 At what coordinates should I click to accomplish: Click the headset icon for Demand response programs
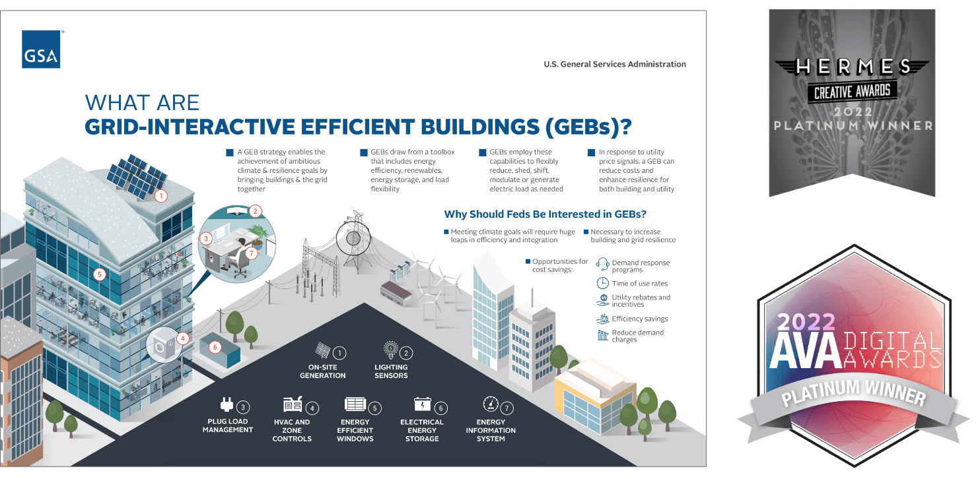point(602,265)
